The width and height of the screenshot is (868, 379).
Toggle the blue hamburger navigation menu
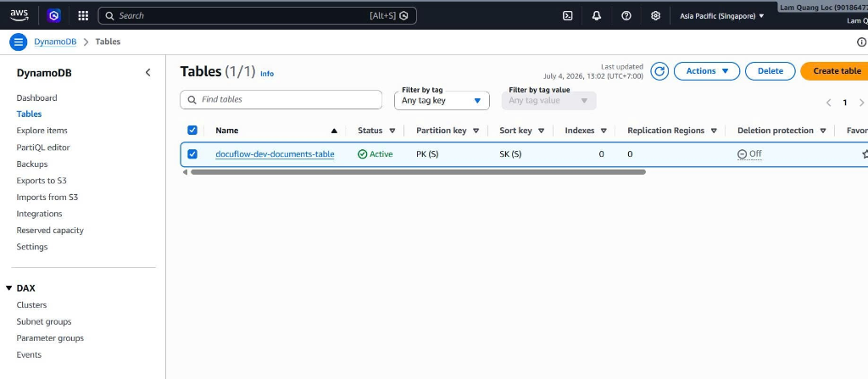click(x=19, y=42)
